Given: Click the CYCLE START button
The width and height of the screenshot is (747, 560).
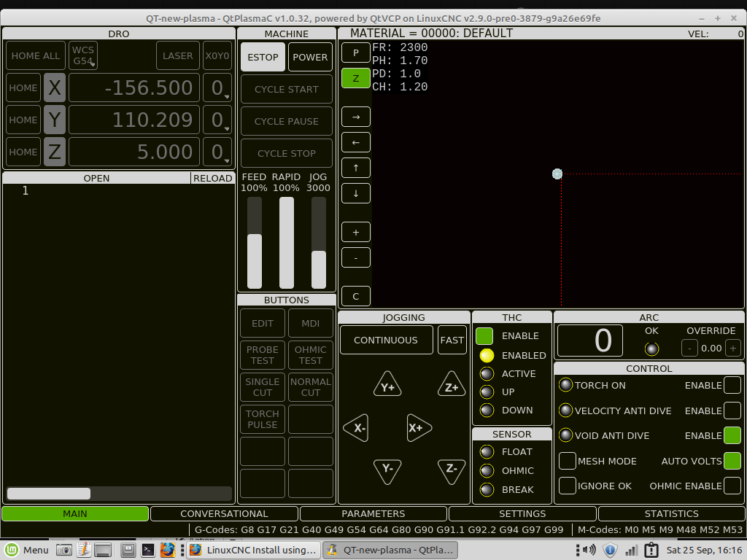Looking at the screenshot, I should (286, 89).
